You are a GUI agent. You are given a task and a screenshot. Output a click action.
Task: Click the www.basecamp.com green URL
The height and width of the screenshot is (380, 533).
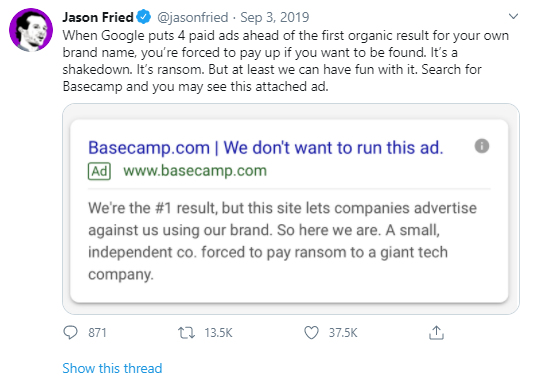click(195, 171)
